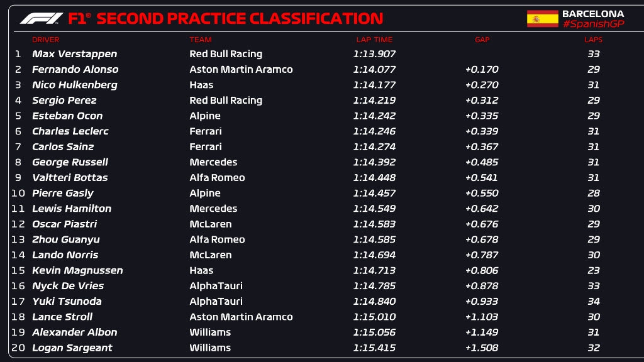This screenshot has height=362, width=644.
Task: Click the TEAM column header
Action: 200,40
